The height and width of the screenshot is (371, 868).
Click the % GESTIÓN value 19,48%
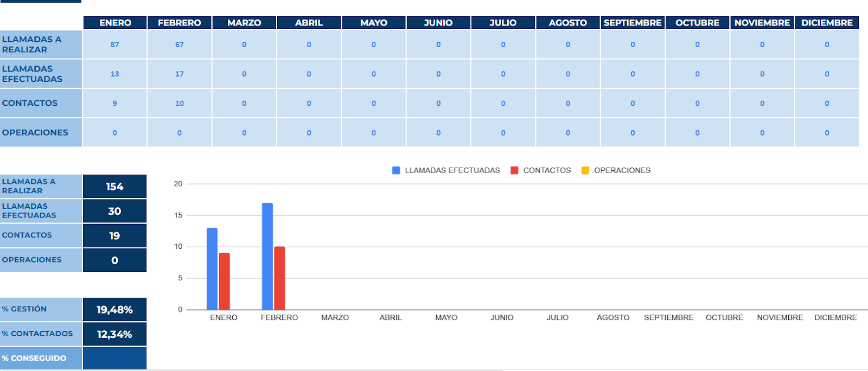114,310
